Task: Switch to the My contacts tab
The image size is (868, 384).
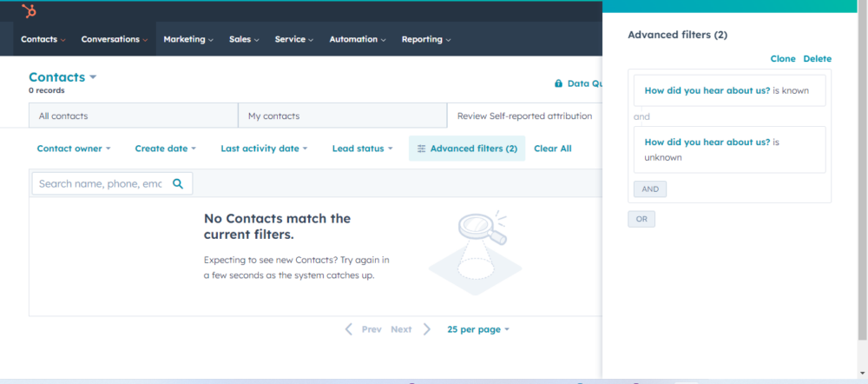Action: click(x=273, y=116)
